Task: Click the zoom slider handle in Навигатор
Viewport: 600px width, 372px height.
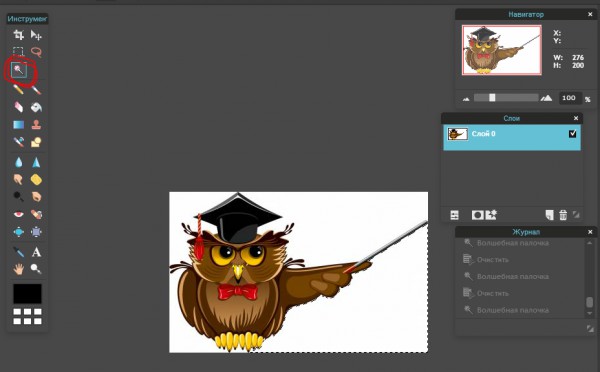Action: tap(492, 98)
